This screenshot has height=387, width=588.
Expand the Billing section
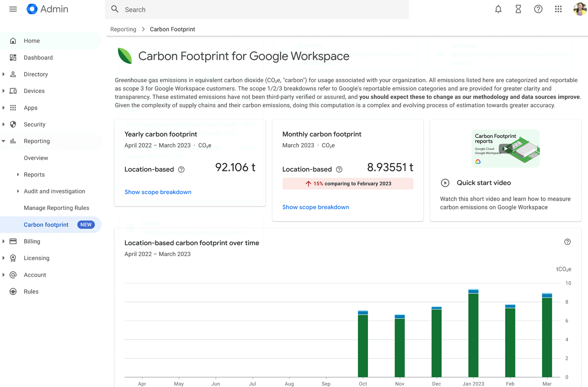tap(4, 242)
